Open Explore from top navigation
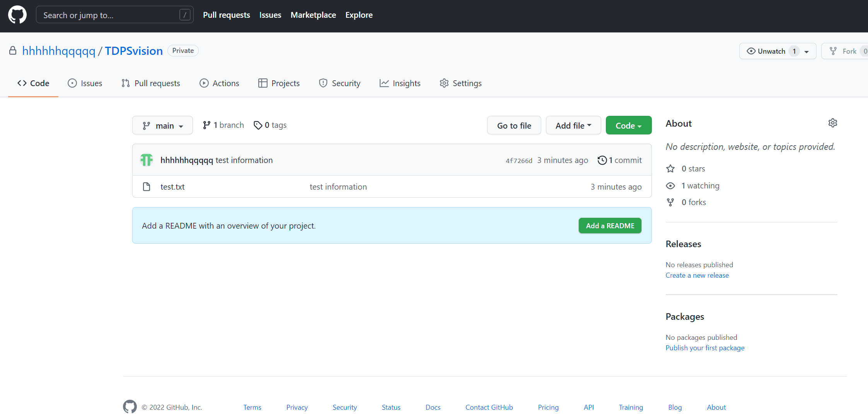Screen dimensions: 868x414 (x=359, y=15)
